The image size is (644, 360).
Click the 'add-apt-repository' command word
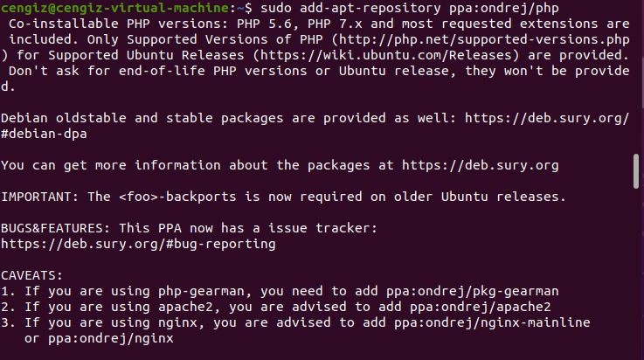(370, 8)
